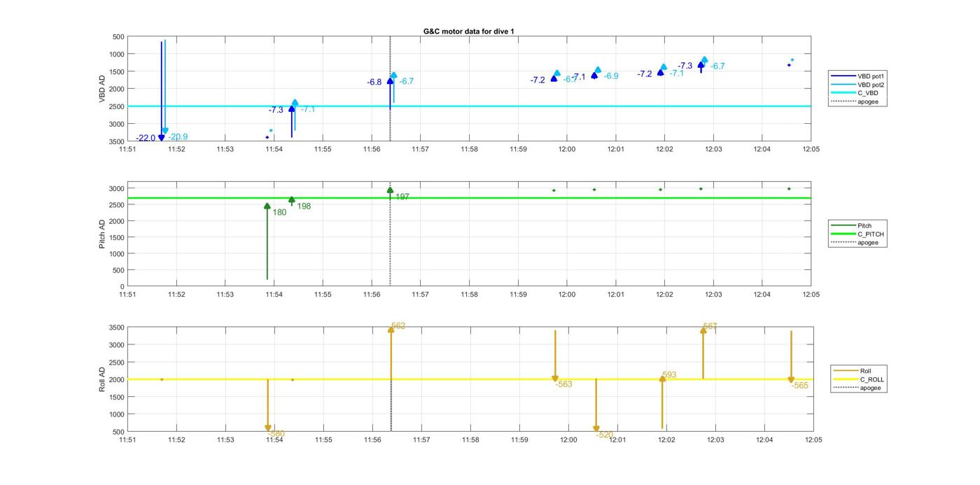The image size is (980, 485).
Task: Click the '-520' roll data label
Action: 605,435
